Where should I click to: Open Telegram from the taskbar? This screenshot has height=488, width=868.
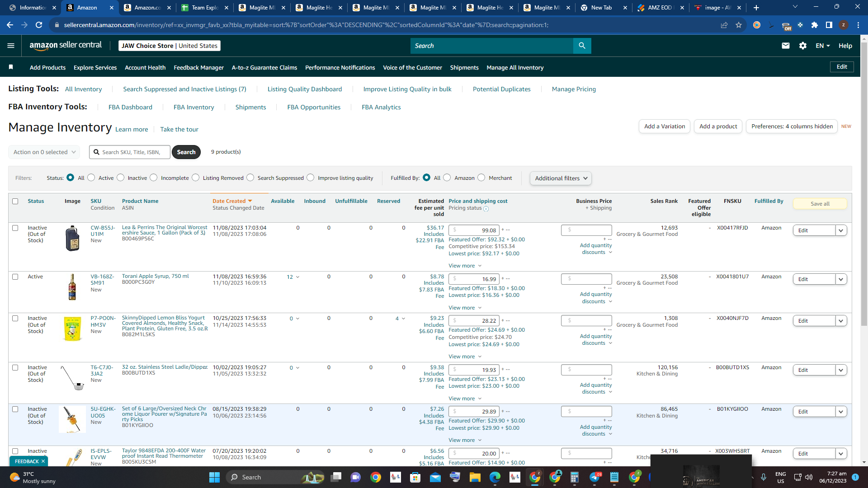coord(595,477)
